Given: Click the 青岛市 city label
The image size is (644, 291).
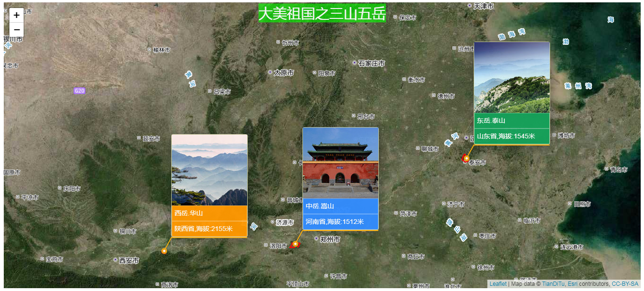Looking at the screenshot, I should click(619, 170).
